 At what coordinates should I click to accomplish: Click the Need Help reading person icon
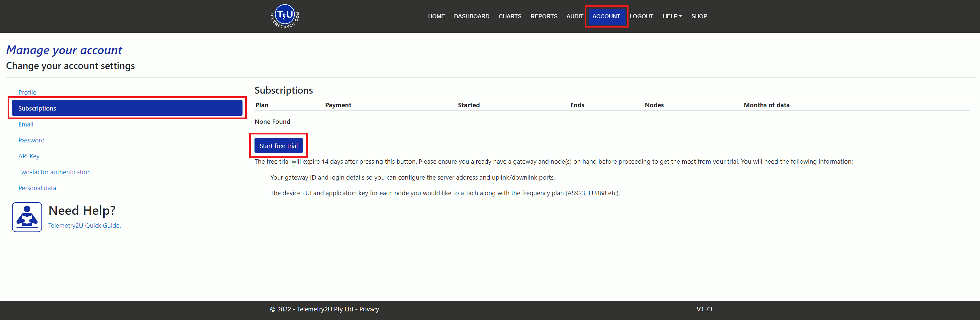27,217
